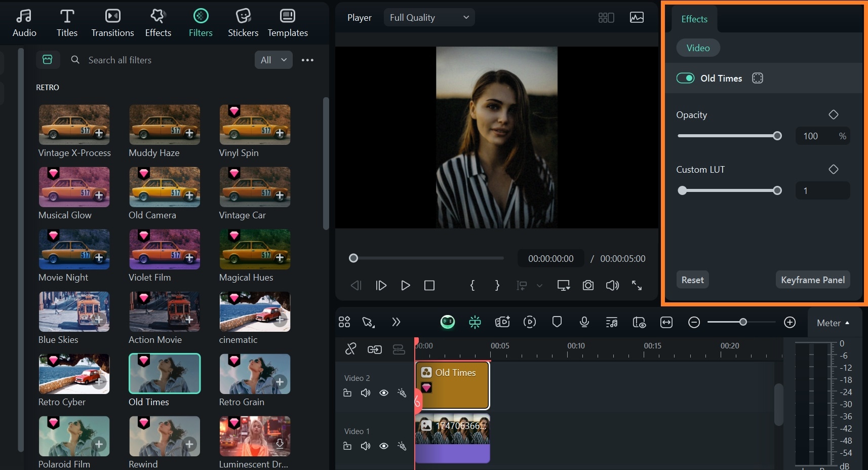Click the Custom LUT slider handle
The width and height of the screenshot is (868, 470).
[x=777, y=190]
